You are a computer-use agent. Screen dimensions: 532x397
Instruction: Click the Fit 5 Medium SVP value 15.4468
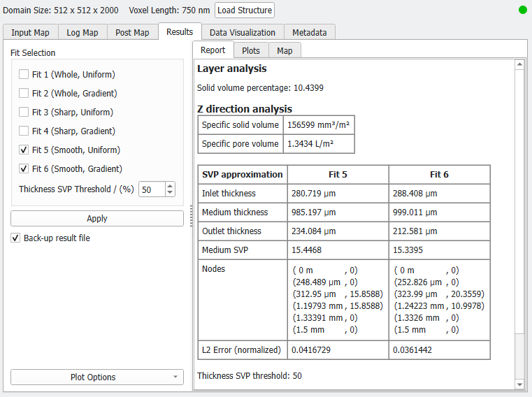pyautogui.click(x=306, y=250)
